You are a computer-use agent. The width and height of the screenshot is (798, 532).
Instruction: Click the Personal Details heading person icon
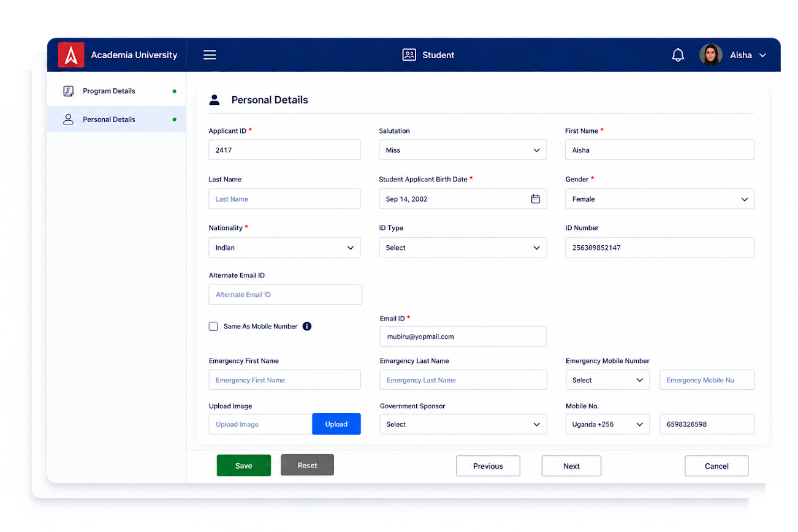(215, 100)
